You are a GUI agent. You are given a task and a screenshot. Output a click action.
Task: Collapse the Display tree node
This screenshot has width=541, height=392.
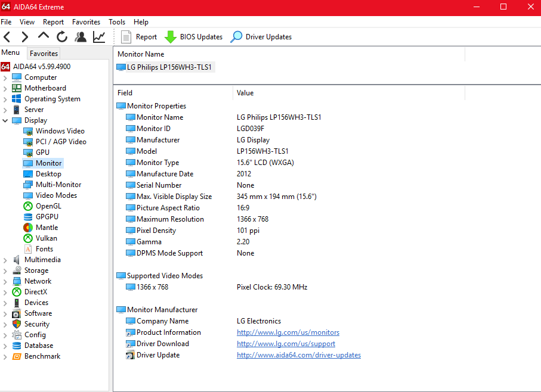click(5, 120)
